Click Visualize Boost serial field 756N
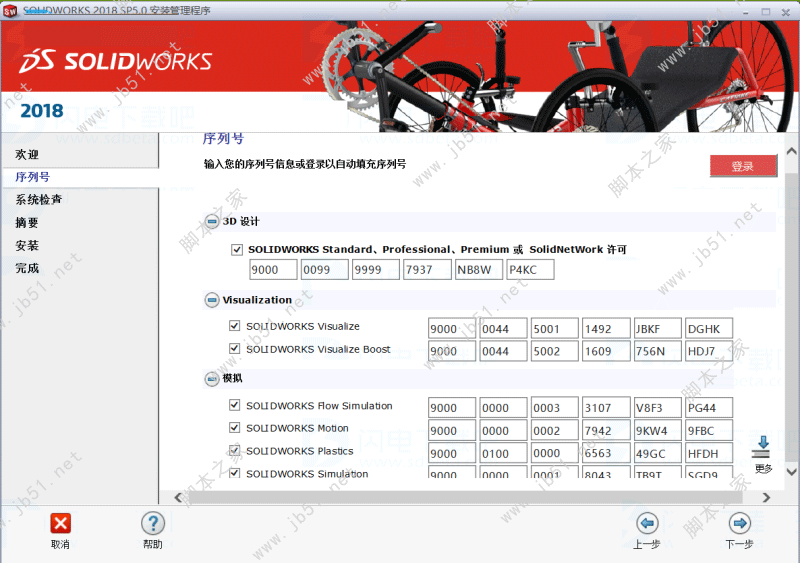800x563 pixels. tap(658, 351)
